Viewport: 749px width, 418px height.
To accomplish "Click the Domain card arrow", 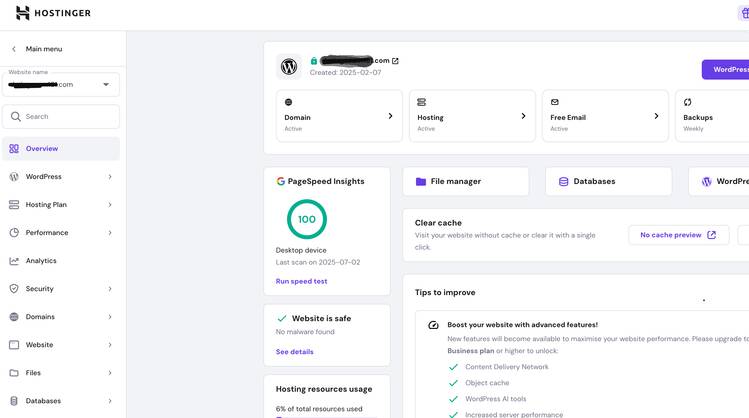I will 390,116.
